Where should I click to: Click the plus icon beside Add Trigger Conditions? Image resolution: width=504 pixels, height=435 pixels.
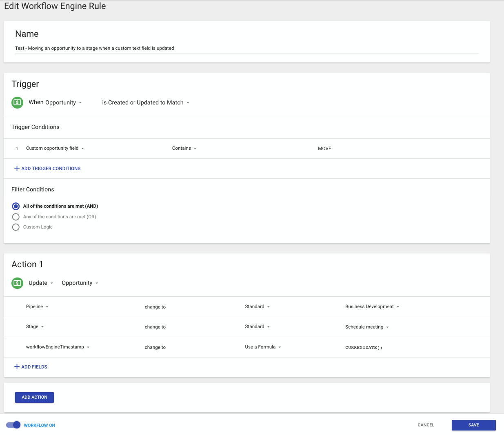coord(17,168)
